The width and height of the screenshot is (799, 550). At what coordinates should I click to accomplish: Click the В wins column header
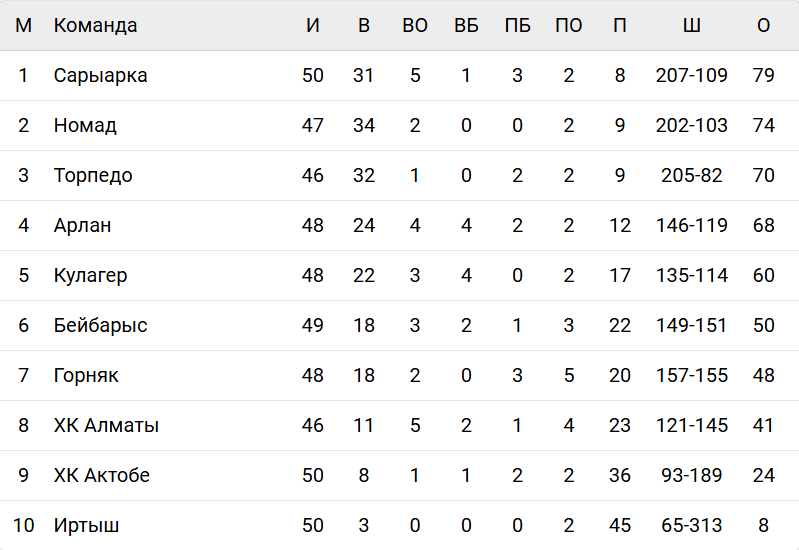click(364, 25)
